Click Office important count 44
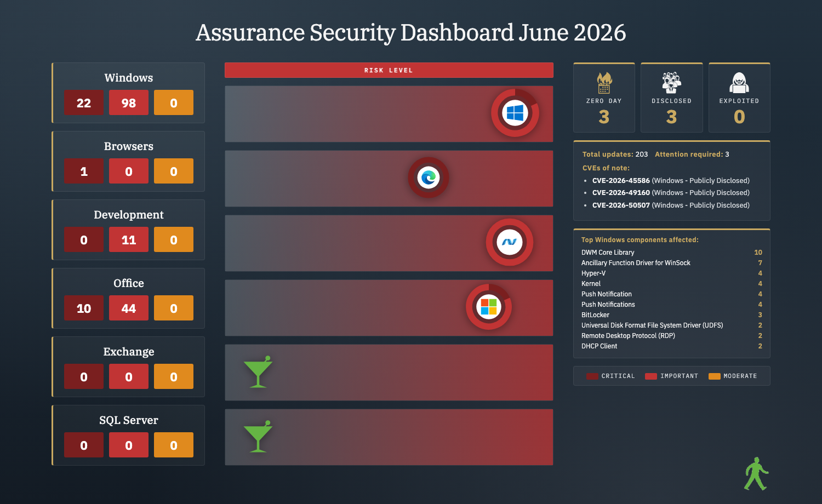822x504 pixels. click(x=129, y=308)
